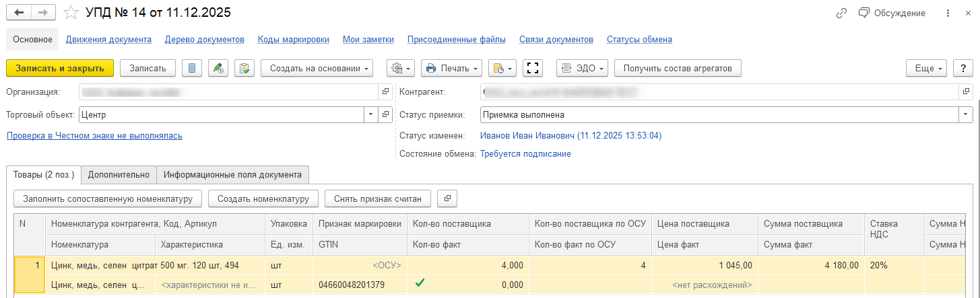The height and width of the screenshot is (298, 980).
Task: Open Торговый объект in new window
Action: (x=385, y=115)
